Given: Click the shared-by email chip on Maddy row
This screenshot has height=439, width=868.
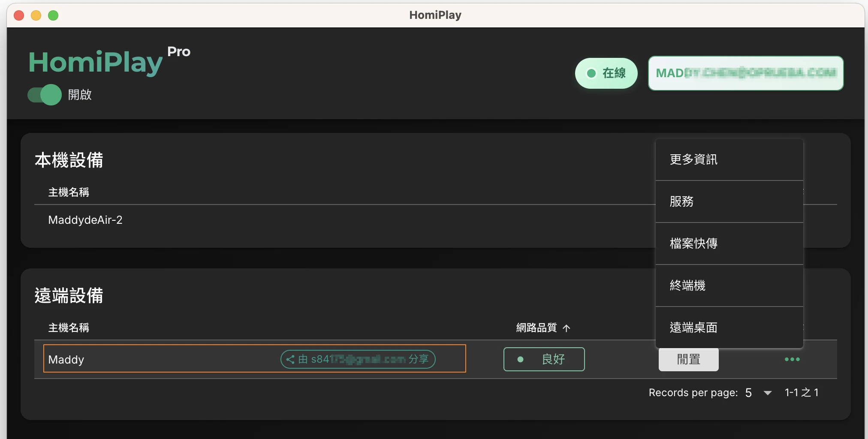Looking at the screenshot, I should [x=358, y=359].
